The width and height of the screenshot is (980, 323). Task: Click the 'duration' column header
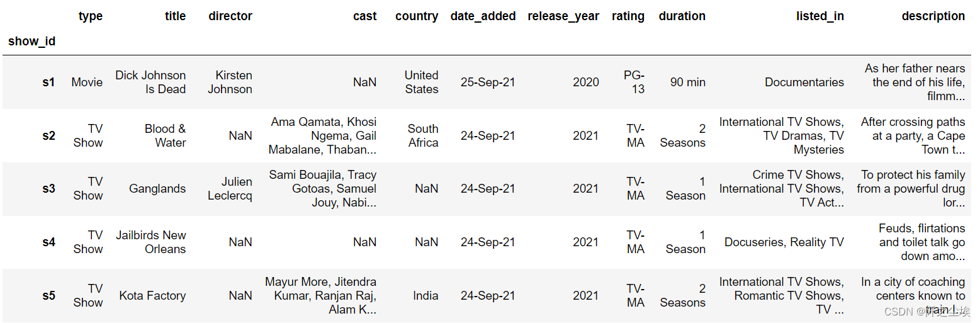(682, 16)
